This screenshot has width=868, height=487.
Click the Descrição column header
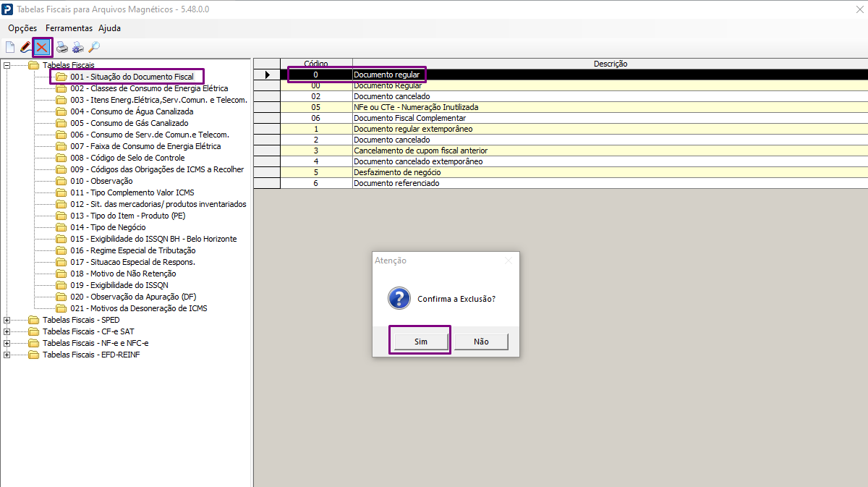point(610,64)
